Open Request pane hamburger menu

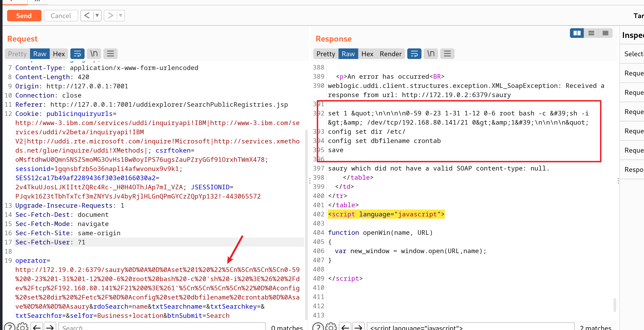point(110,54)
